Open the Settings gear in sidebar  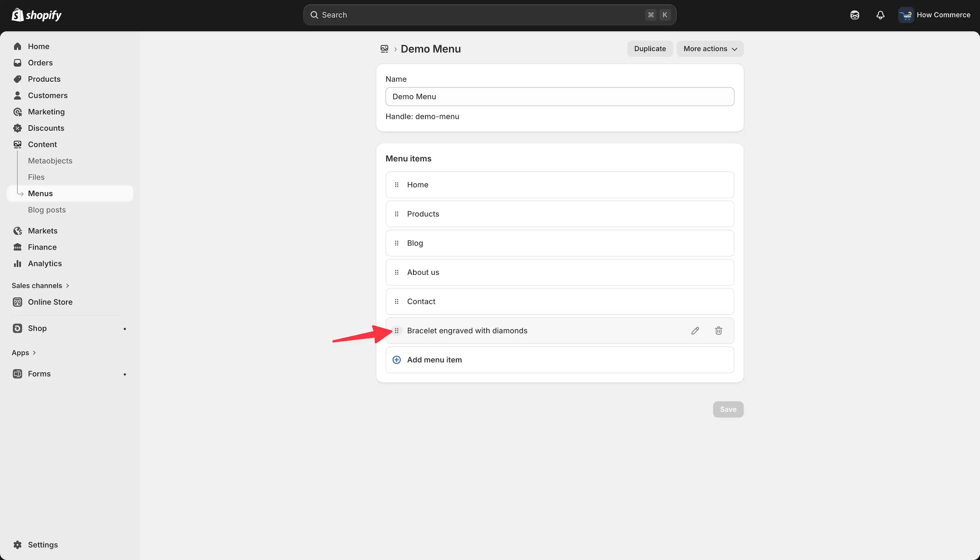pyautogui.click(x=17, y=545)
